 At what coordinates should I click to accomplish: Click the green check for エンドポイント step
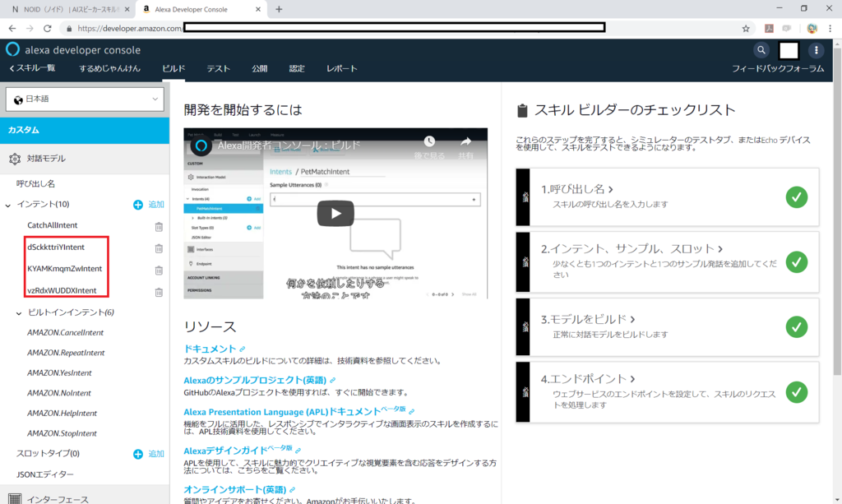point(796,392)
